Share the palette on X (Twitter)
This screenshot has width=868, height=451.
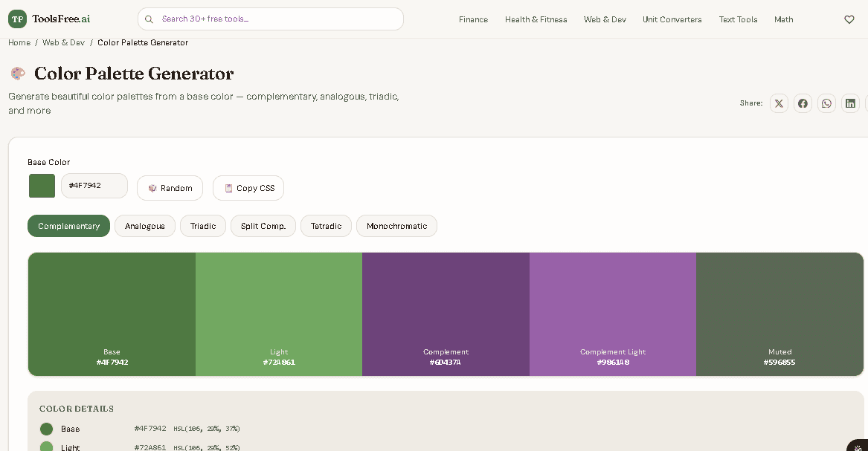(779, 103)
